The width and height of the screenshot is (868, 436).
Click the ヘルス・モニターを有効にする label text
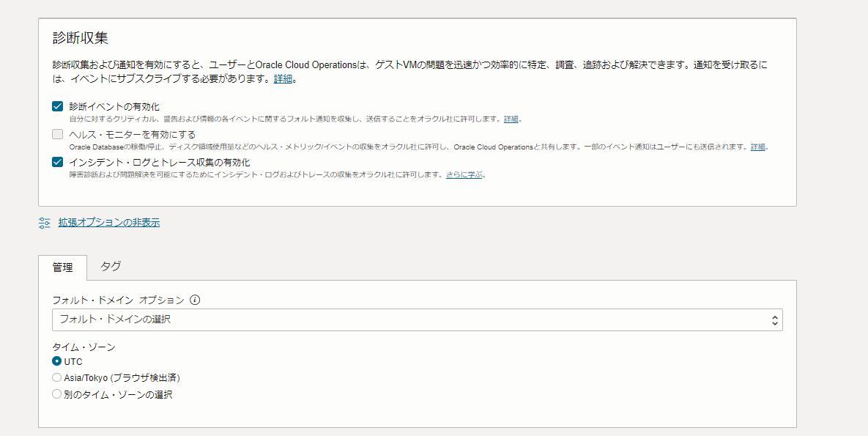[x=133, y=134]
